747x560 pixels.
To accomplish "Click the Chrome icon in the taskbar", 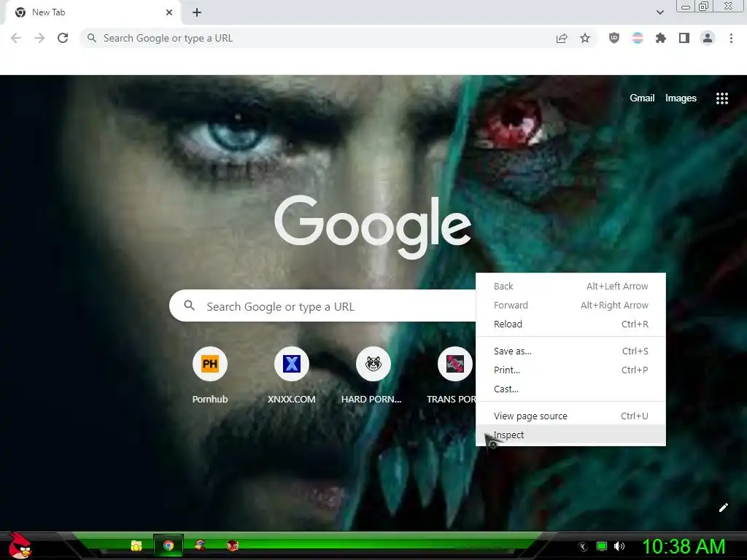I will point(169,545).
